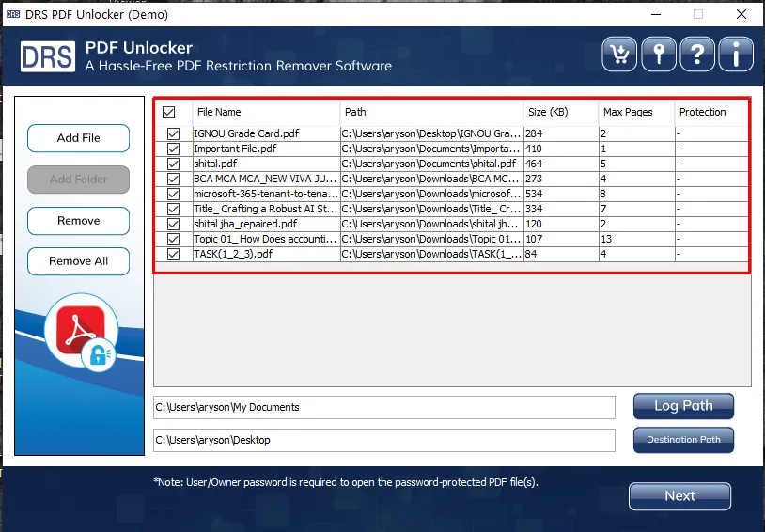Image resolution: width=765 pixels, height=532 pixels.
Task: Click the File Name column header
Action: pos(266,112)
